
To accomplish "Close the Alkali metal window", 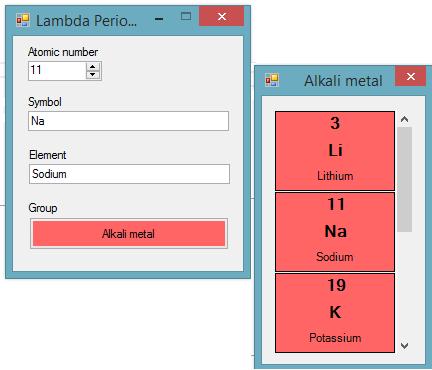I will coord(411,77).
